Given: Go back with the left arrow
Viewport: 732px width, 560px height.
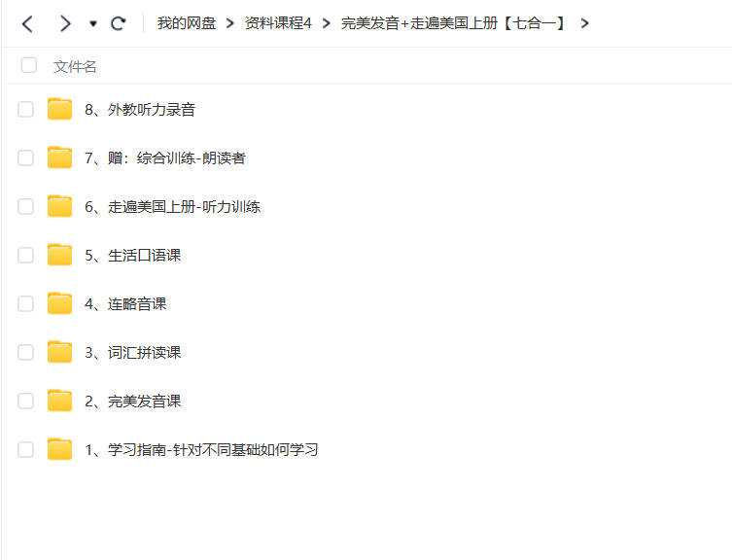Looking at the screenshot, I should point(27,23).
